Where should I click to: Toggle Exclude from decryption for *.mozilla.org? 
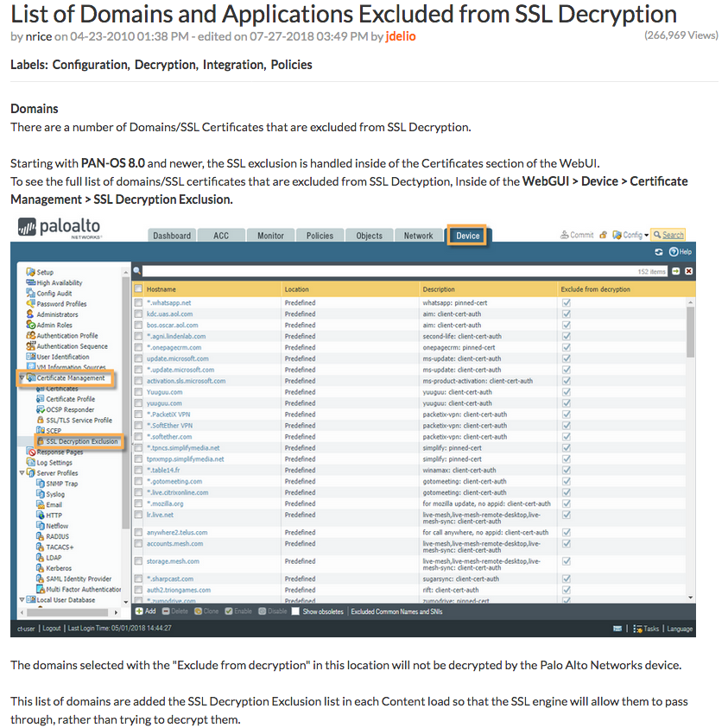click(567, 503)
